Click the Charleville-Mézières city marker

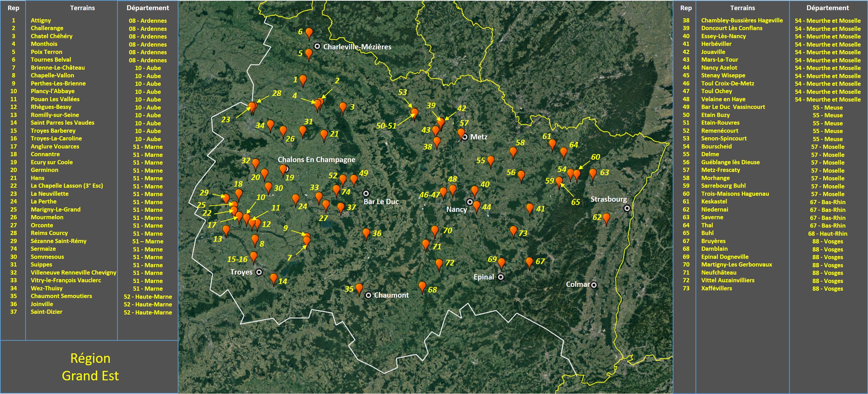point(317,46)
